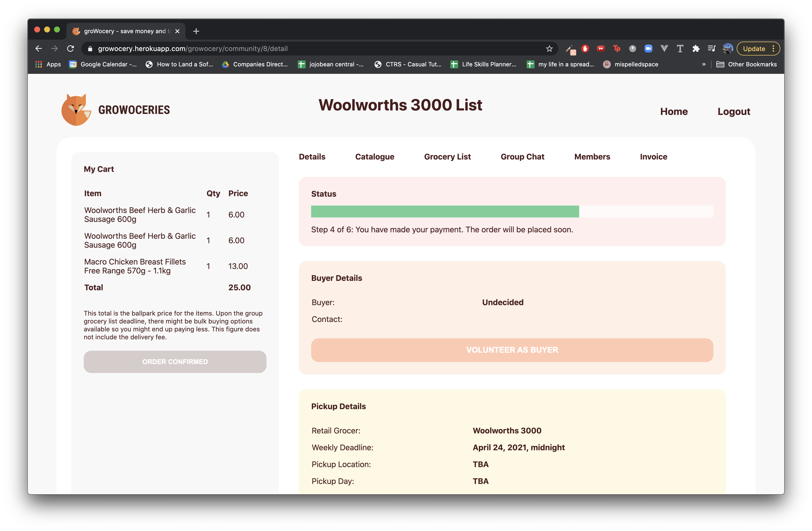Switch to the Catalogue tab
Viewport: 812px width, 531px height.
coord(374,157)
